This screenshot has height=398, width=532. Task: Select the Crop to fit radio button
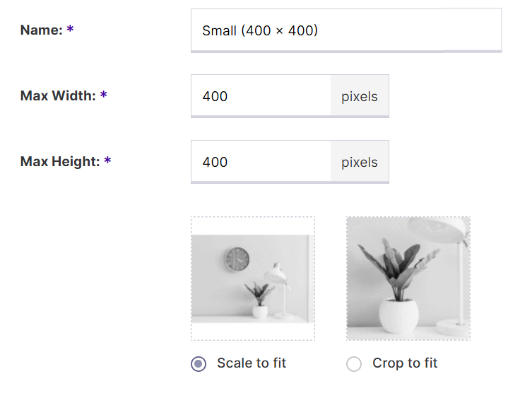point(354,363)
